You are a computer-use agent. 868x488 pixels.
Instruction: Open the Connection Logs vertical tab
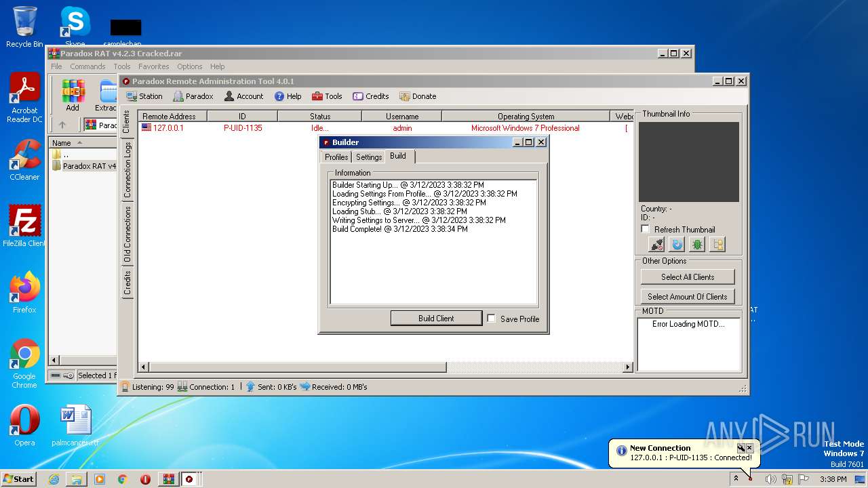point(127,169)
